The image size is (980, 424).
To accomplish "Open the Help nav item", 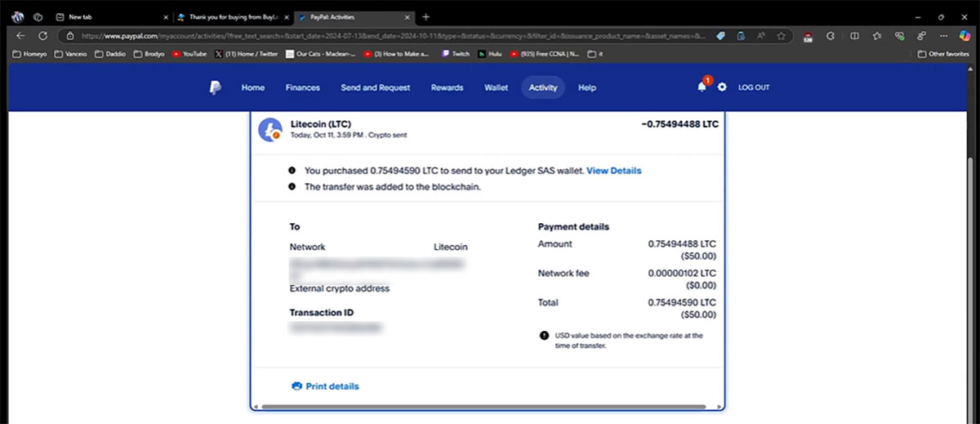I will point(587,87).
